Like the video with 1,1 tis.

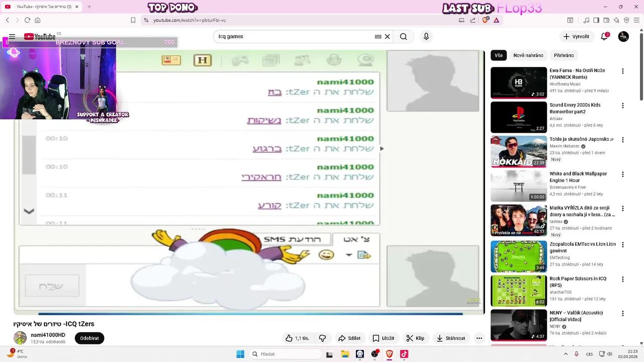[x=297, y=338]
